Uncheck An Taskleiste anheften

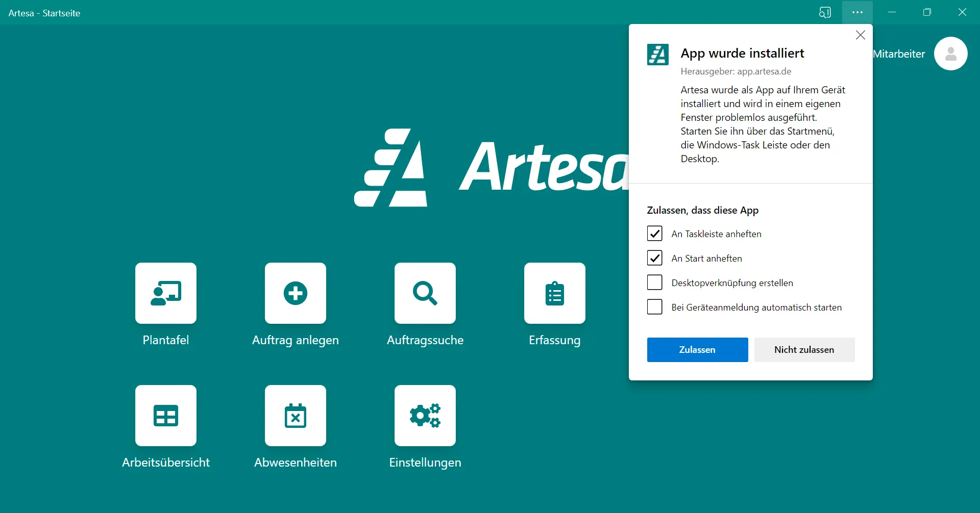click(655, 233)
